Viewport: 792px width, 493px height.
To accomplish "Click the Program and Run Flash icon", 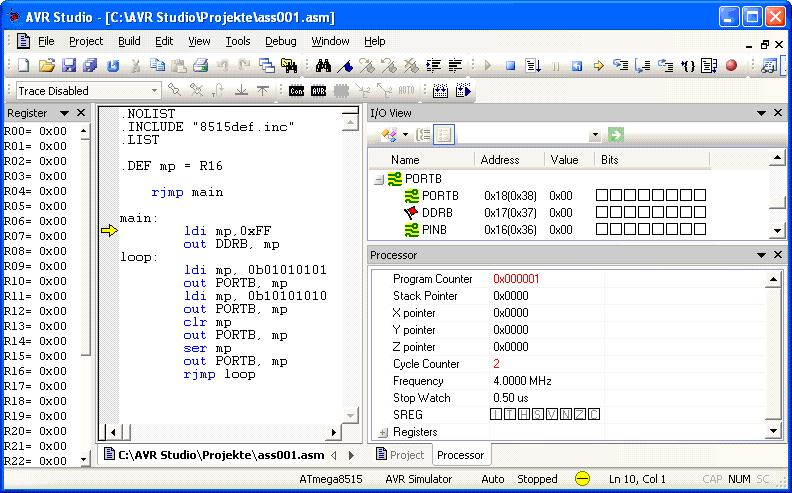I will click(x=463, y=91).
